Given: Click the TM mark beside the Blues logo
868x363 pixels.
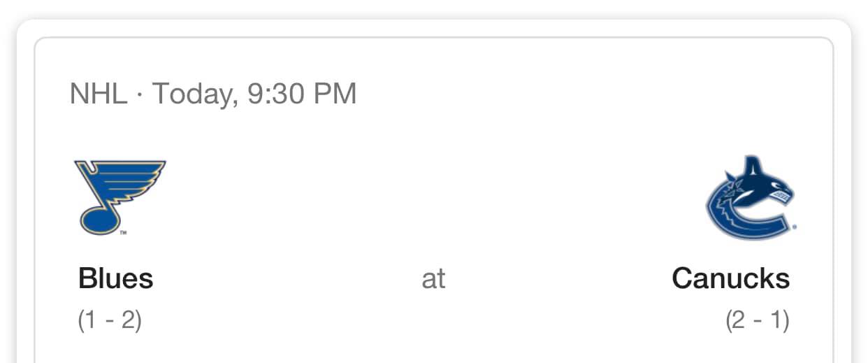Looking at the screenshot, I should point(123,232).
